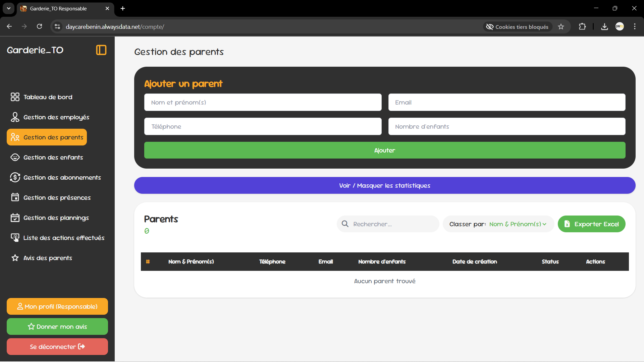Image resolution: width=644 pixels, height=362 pixels.
Task: Click the Nombre d'enfants input field
Action: click(506, 126)
